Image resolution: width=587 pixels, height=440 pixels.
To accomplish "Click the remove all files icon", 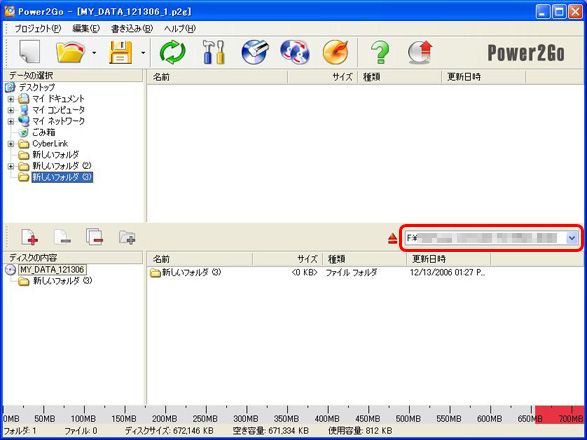I will [x=94, y=237].
